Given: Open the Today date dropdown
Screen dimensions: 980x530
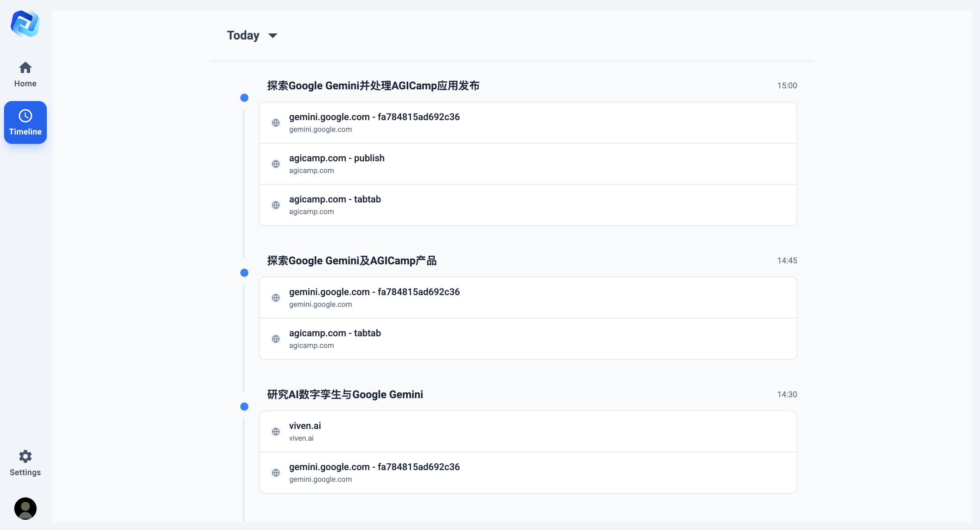Looking at the screenshot, I should 252,35.
